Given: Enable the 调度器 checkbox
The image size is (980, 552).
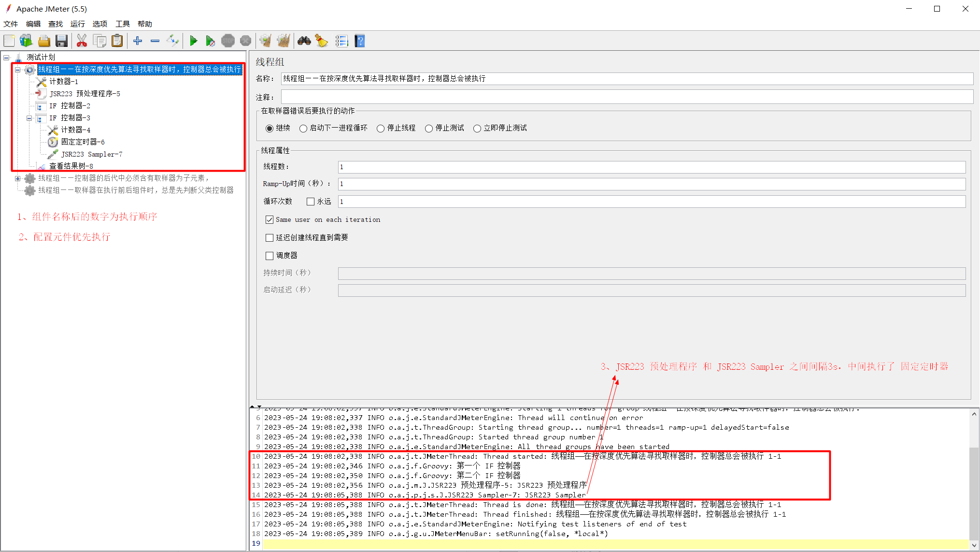Looking at the screenshot, I should pyautogui.click(x=270, y=256).
